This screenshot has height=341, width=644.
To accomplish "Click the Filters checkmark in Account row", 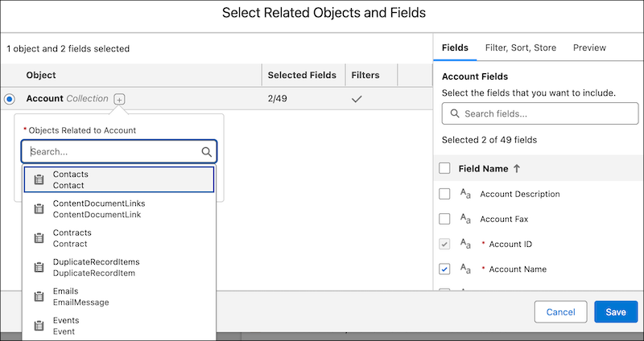I will 357,99.
